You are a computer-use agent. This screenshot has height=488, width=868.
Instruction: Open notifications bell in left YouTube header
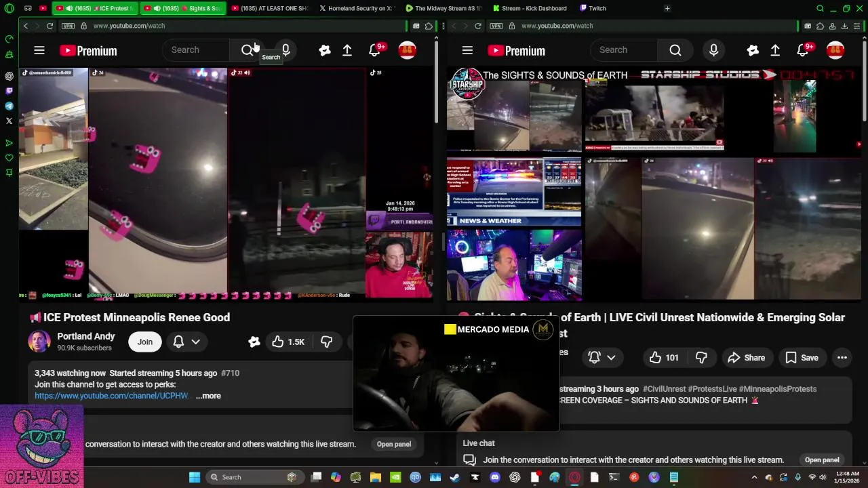point(374,50)
